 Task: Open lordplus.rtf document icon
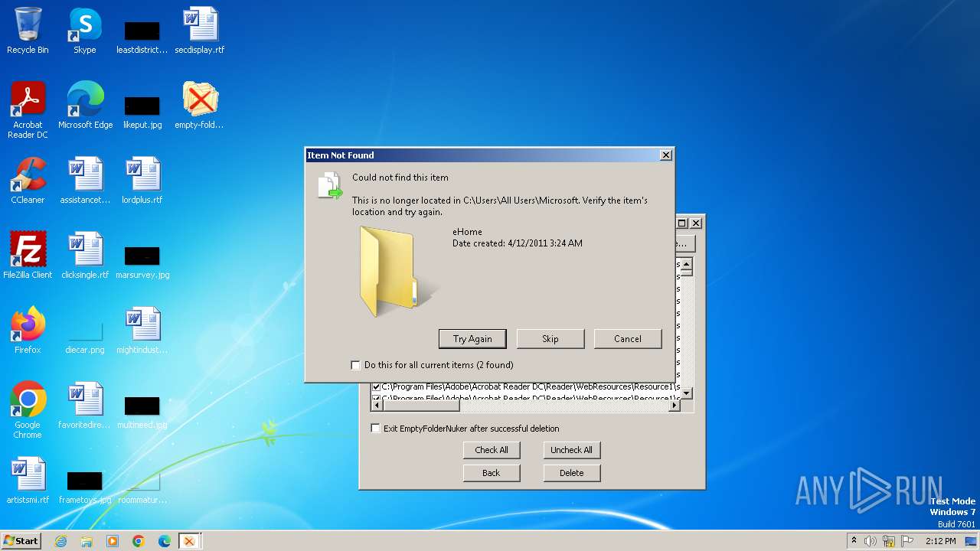(x=142, y=181)
